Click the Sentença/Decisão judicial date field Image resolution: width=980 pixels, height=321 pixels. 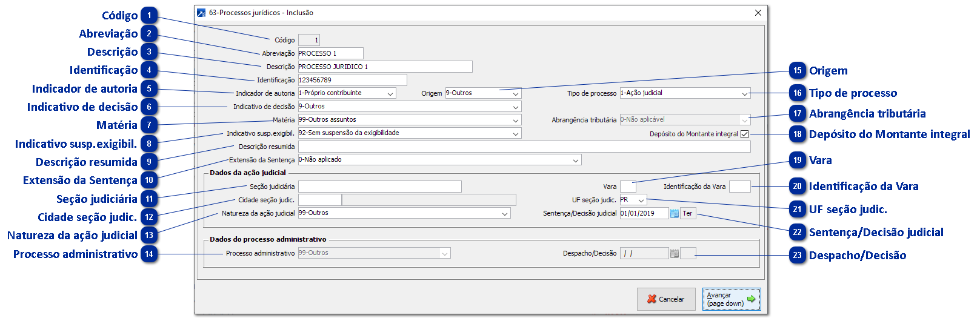click(644, 213)
